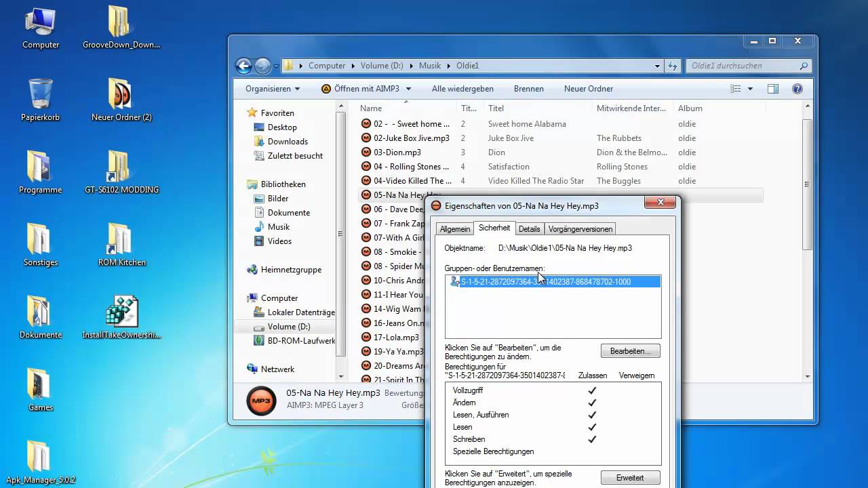Viewport: 868px width, 488px height.
Task: Select file 19-Ya Ya.mp3
Action: (399, 352)
